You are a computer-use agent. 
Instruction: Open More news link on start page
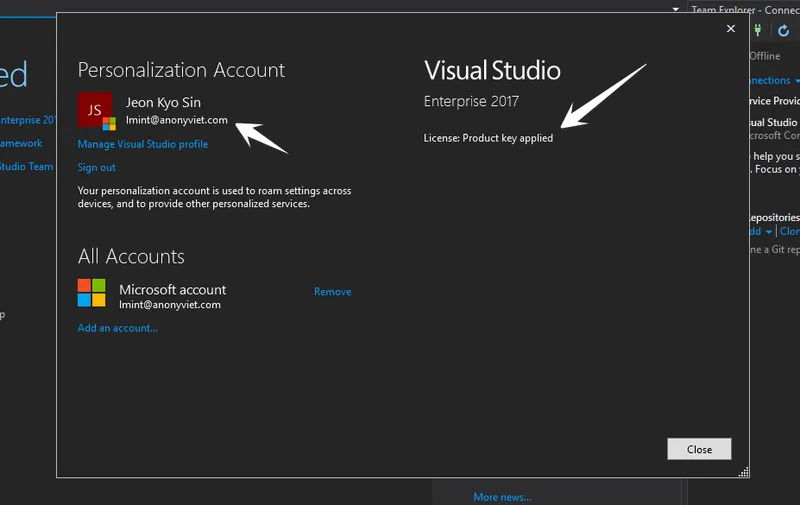click(502, 497)
